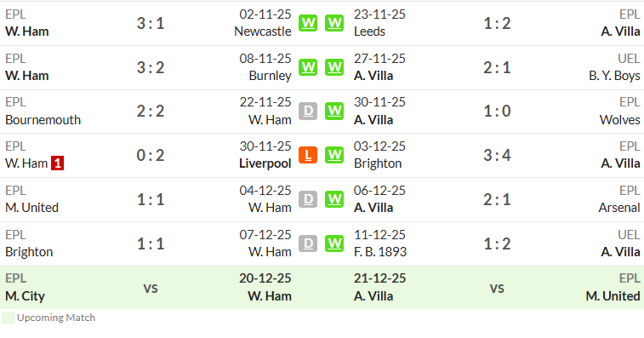Click the W badge beside F. B. 1893

(334, 243)
